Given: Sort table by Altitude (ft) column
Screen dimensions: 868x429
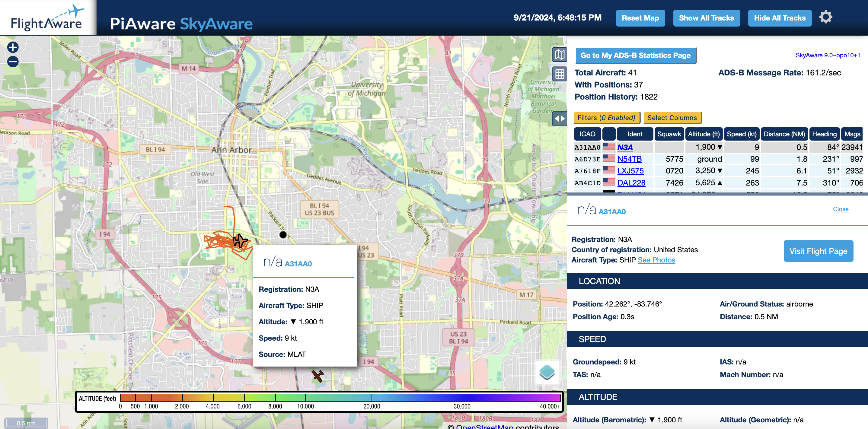Looking at the screenshot, I should pyautogui.click(x=703, y=134).
